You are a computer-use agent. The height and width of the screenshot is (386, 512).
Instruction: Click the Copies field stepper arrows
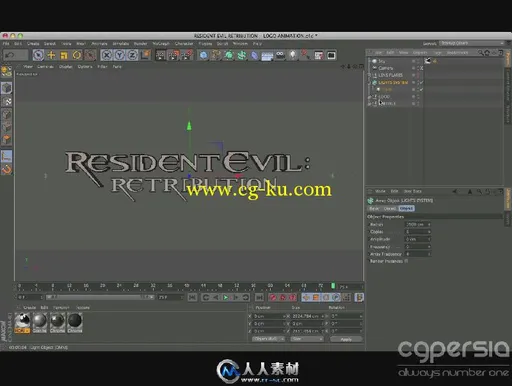coord(429,232)
